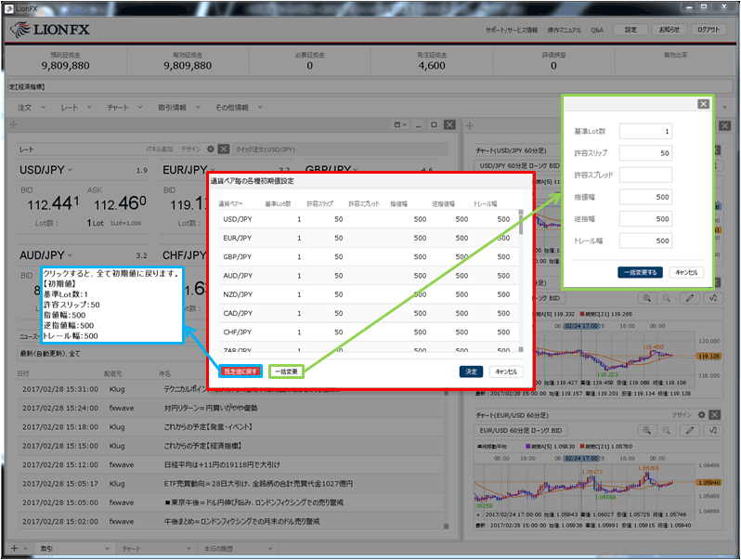The width and height of the screenshot is (741, 560).
Task: Click 既定値に戻す reset button
Action: [x=240, y=371]
